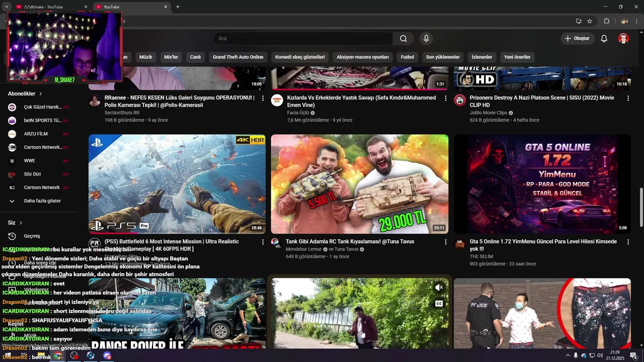Screen dimensions: 644x362
Task: Open the Chrome profile avatar
Action: coord(624,21)
